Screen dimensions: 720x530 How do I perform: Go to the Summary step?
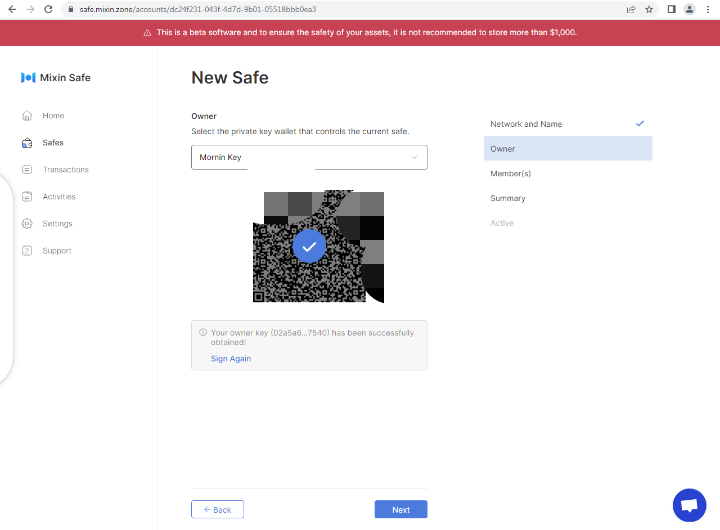point(508,198)
